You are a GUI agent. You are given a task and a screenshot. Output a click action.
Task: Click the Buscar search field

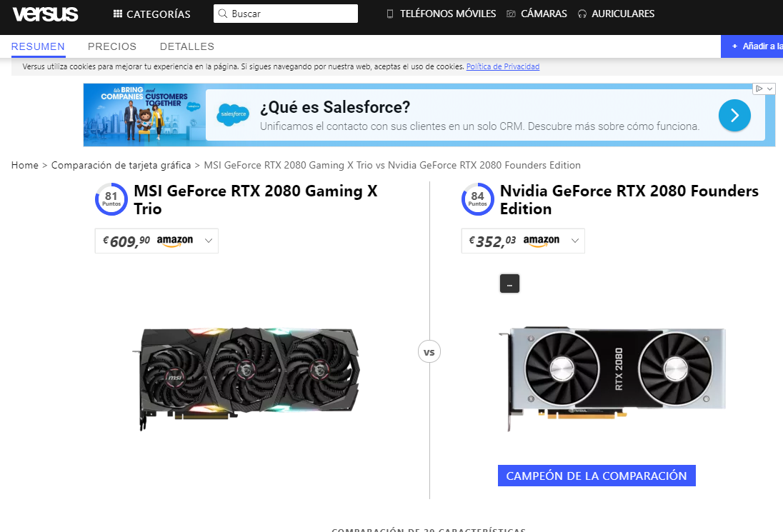click(286, 14)
